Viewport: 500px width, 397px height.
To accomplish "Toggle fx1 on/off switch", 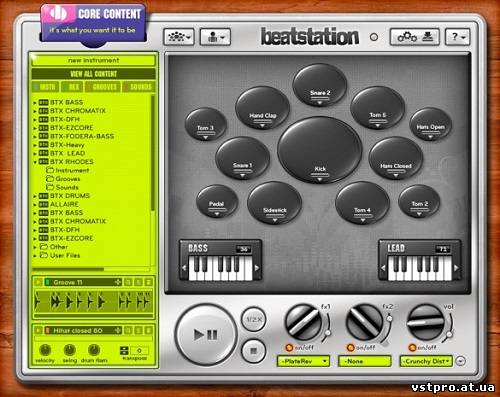I will pyautogui.click(x=289, y=348).
